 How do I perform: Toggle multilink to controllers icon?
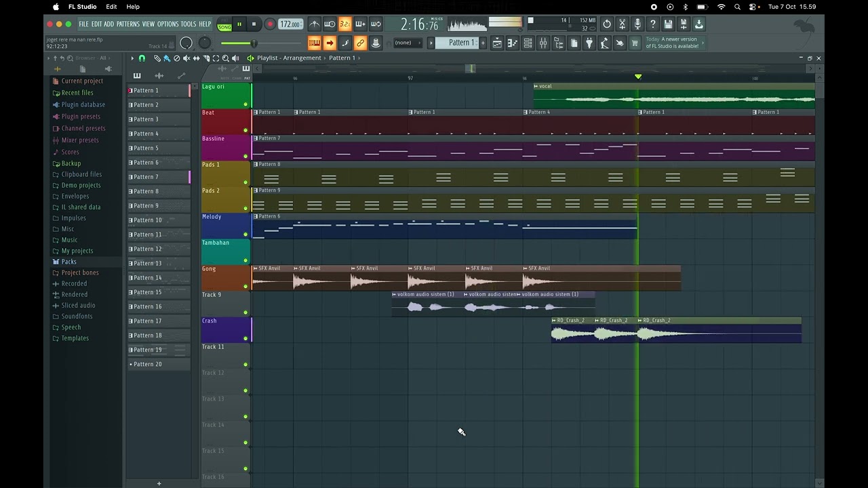click(x=376, y=43)
